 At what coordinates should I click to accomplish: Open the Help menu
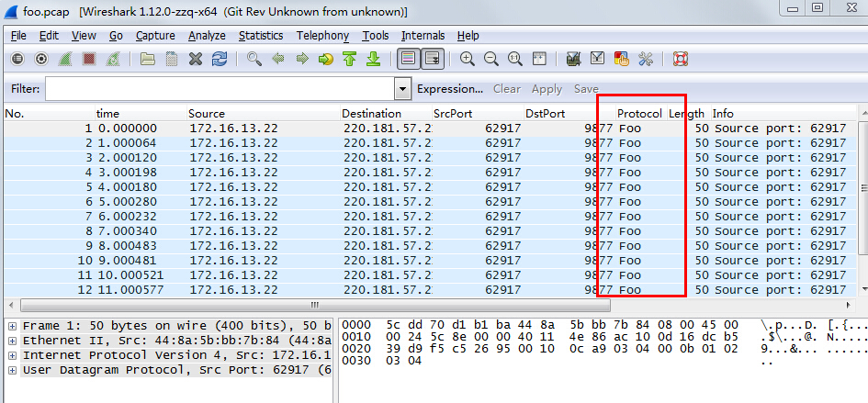(468, 36)
